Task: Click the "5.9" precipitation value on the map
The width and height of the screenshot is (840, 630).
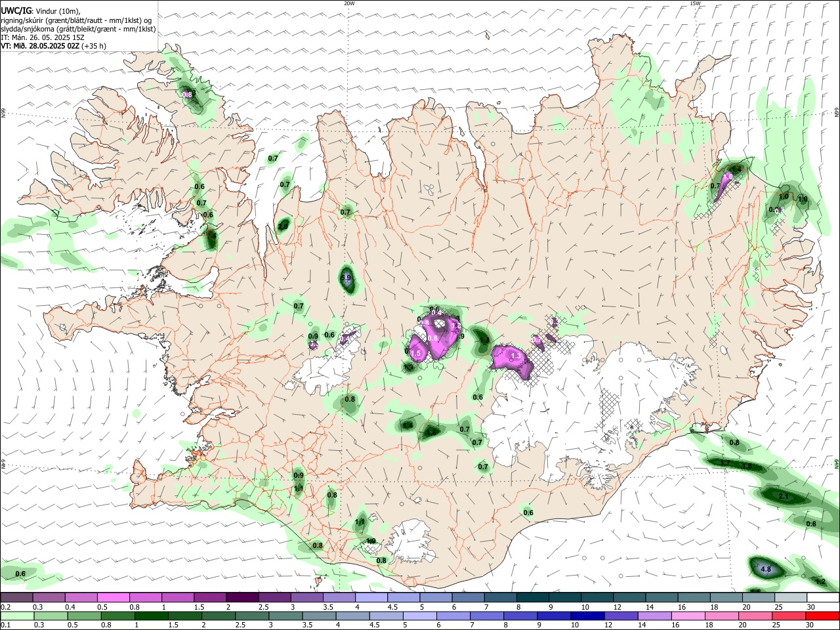Action: click(346, 278)
